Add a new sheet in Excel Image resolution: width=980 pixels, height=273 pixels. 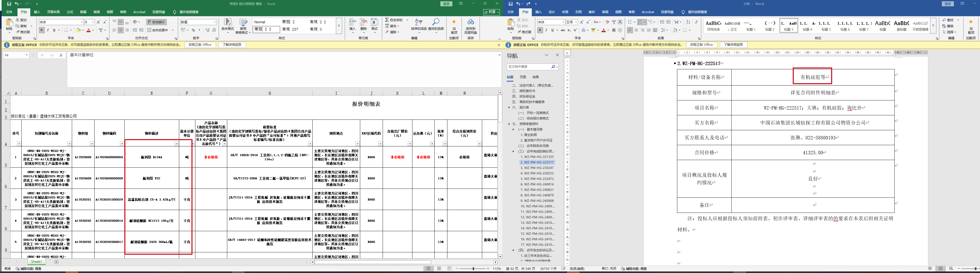click(x=56, y=262)
